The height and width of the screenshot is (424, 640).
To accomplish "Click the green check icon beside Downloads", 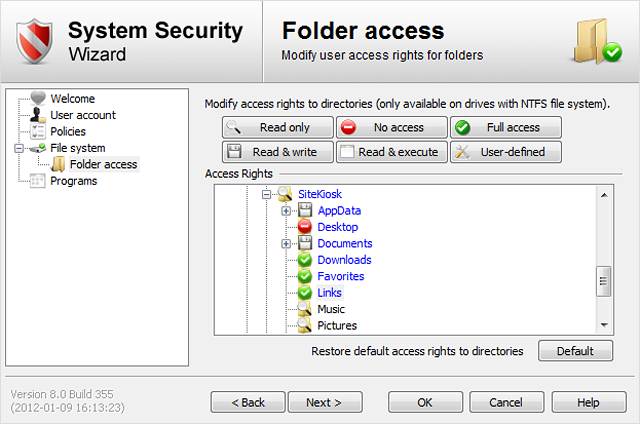I will [306, 260].
